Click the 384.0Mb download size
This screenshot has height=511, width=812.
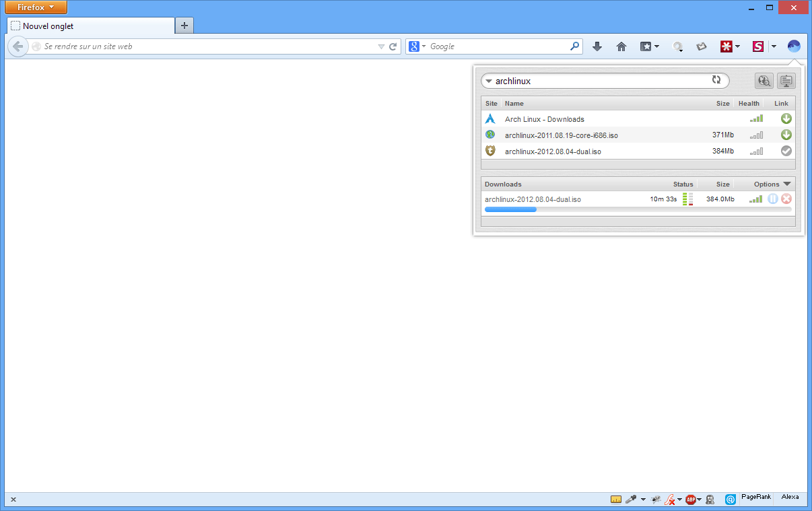click(x=720, y=199)
